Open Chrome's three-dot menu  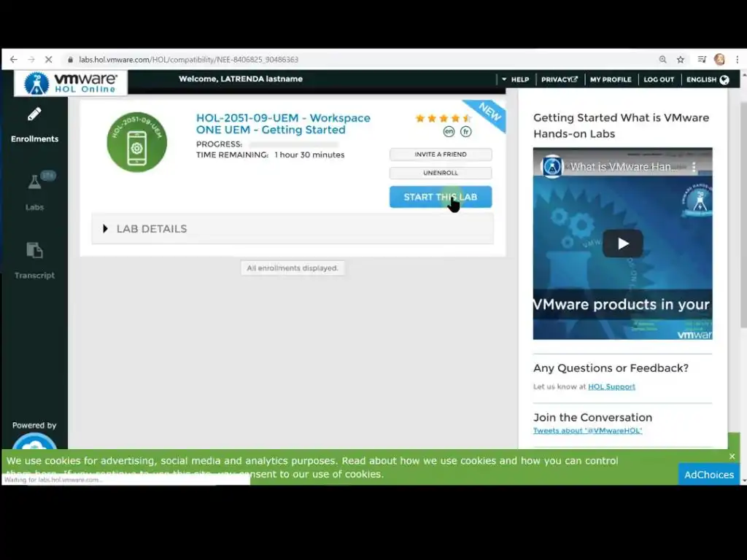click(737, 60)
